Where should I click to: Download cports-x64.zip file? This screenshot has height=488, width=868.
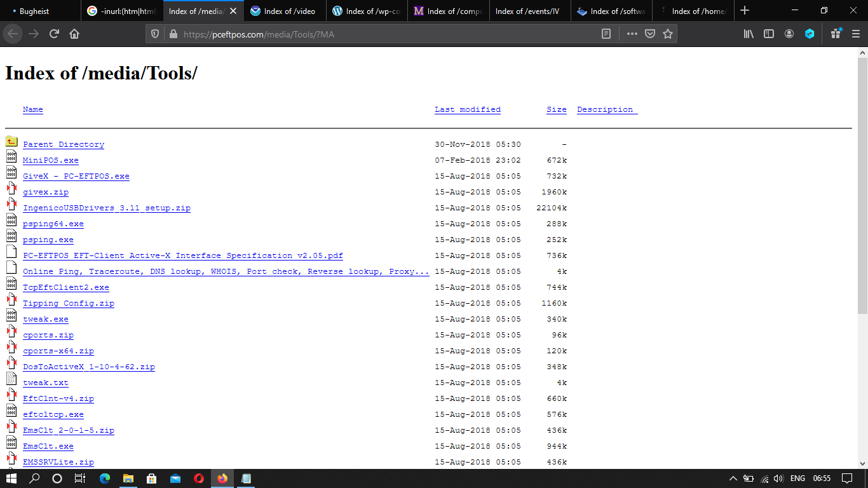(58, 351)
